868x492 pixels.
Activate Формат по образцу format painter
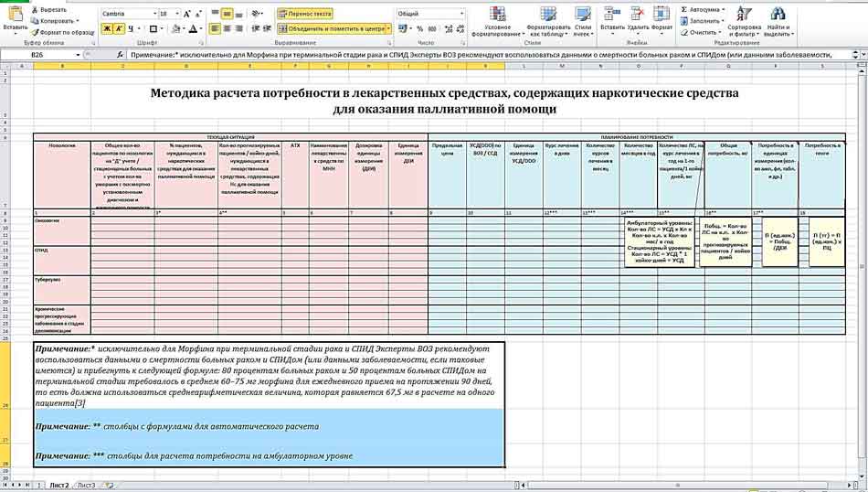click(62, 33)
